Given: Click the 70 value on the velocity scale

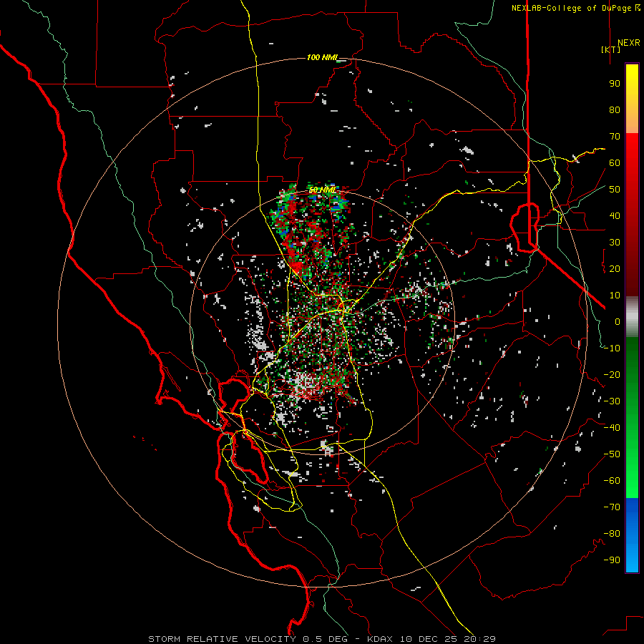Looking at the screenshot, I should click(x=615, y=137).
